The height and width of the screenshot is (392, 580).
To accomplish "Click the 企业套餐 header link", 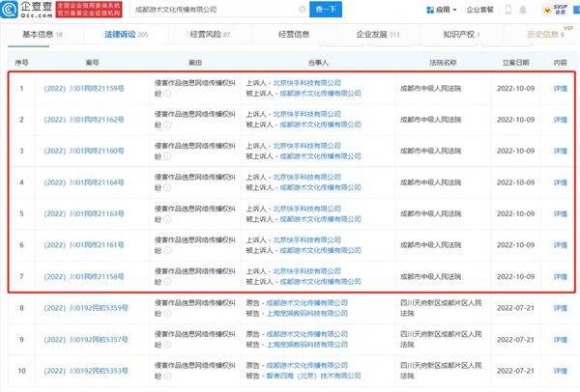I will point(479,10).
